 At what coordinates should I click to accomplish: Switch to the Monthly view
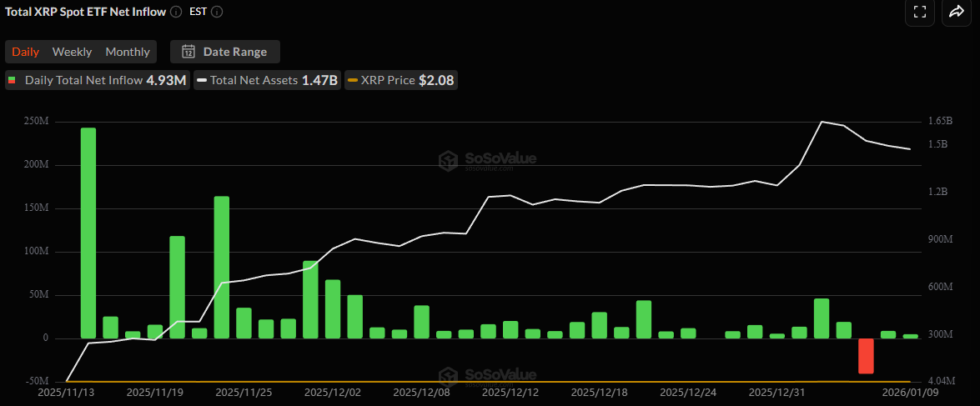pyautogui.click(x=128, y=52)
